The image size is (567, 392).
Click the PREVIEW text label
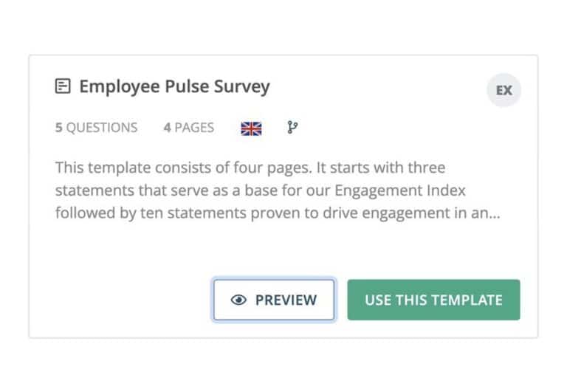pyautogui.click(x=286, y=300)
